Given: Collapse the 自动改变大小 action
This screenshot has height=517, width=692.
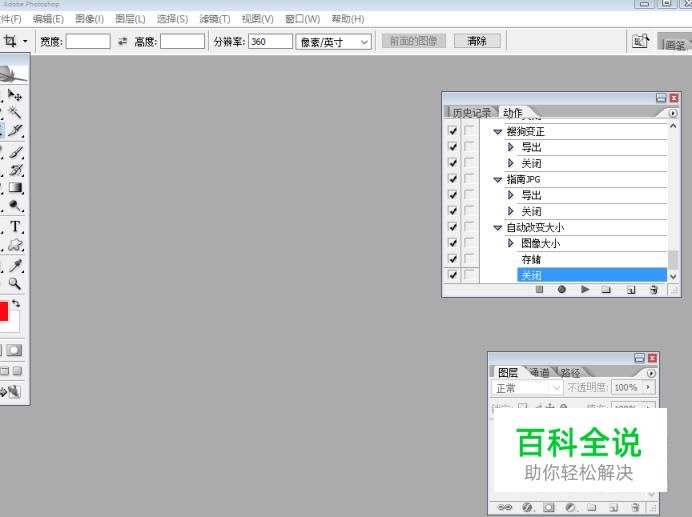Looking at the screenshot, I should point(498,228).
